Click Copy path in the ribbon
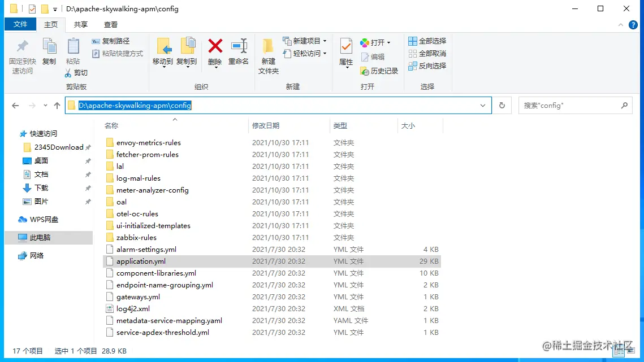644x362 pixels. pyautogui.click(x=111, y=41)
